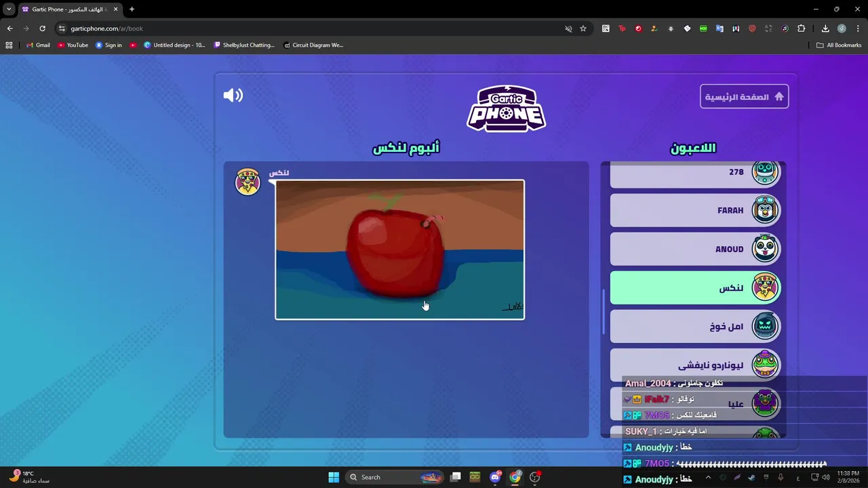Open the QR code extension icon
Image resolution: width=868 pixels, height=488 pixels.
pos(606,28)
